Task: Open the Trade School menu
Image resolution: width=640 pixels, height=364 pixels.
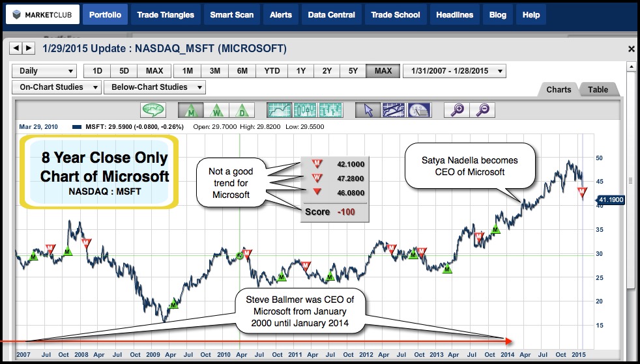Action: point(396,15)
